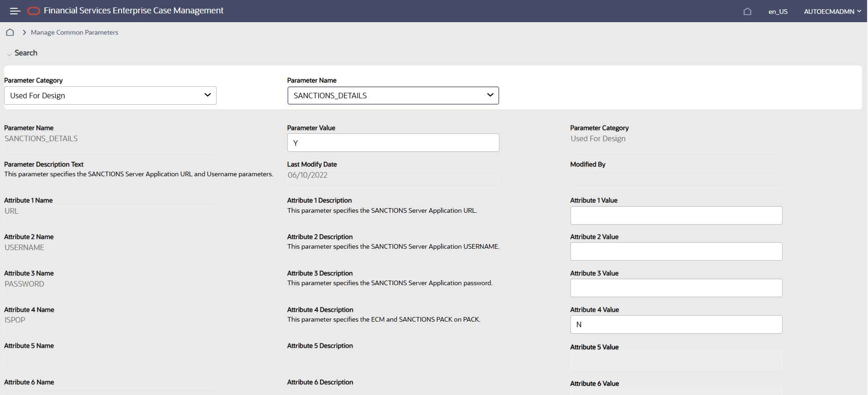868x395 pixels.
Task: Click the Attribute 3 Name value PASSWORD
Action: click(24, 284)
